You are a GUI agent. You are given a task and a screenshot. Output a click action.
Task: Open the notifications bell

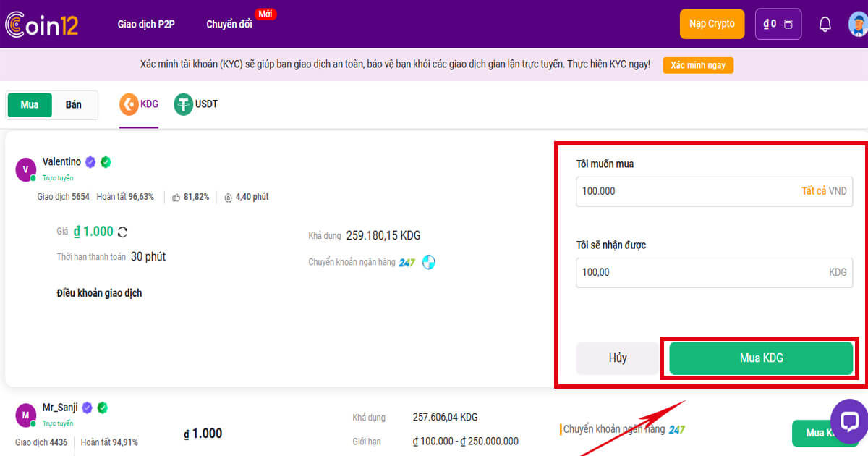click(x=825, y=24)
